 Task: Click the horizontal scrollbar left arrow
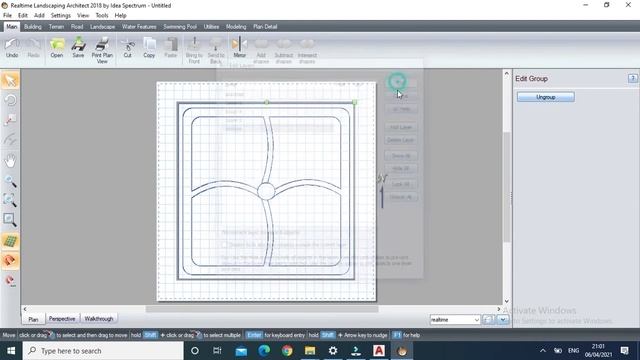[x=25, y=309]
